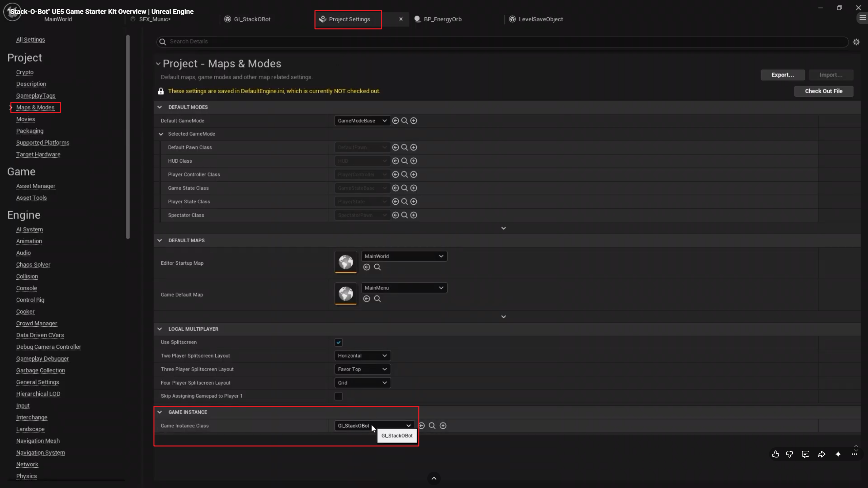The height and width of the screenshot is (488, 868).
Task: Switch to the GI_StackOBot tab
Action: tap(252, 19)
